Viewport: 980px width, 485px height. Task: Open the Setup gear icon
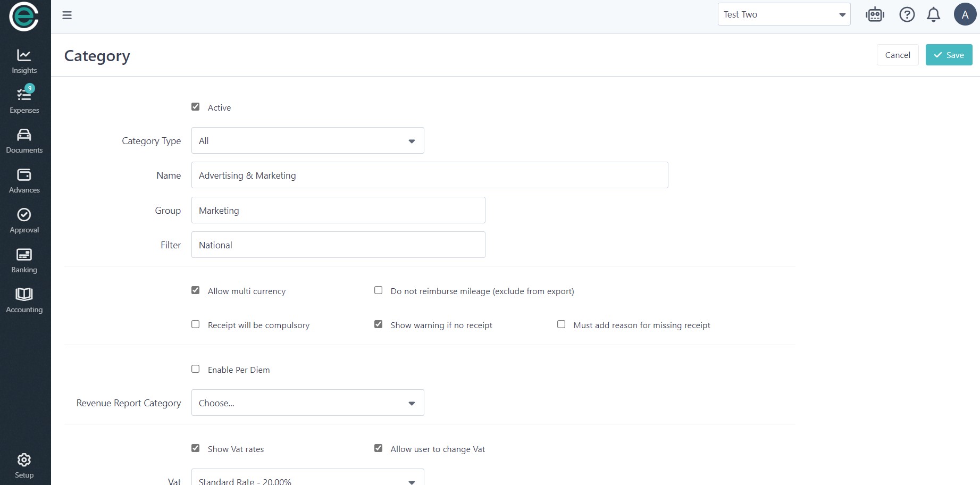24,460
